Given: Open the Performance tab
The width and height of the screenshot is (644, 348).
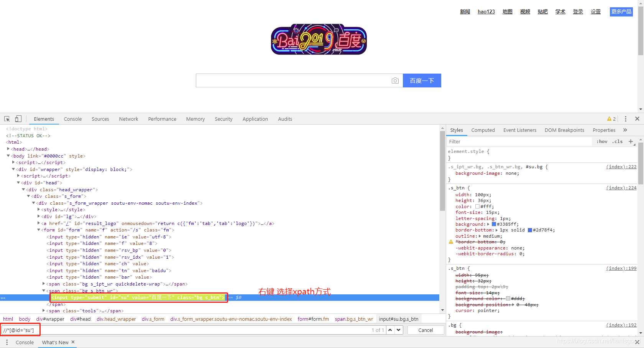Looking at the screenshot, I should pyautogui.click(x=162, y=119).
